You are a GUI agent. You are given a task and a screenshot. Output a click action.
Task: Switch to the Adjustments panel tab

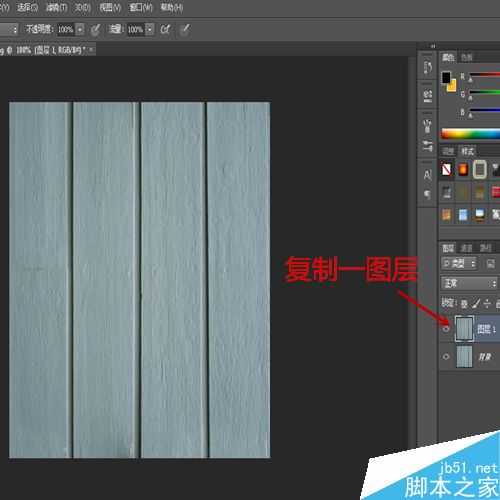[x=448, y=152]
